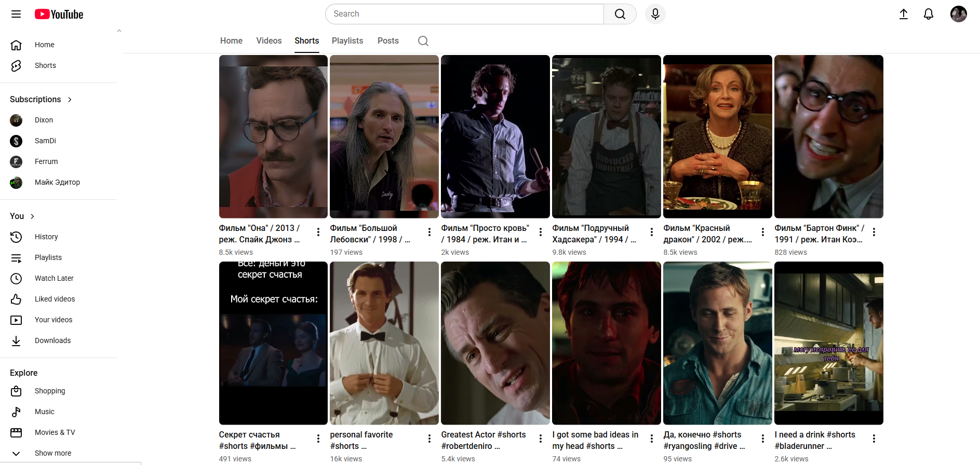Open options for Секрет счастья short
The width and height of the screenshot is (980, 465).
[318, 439]
